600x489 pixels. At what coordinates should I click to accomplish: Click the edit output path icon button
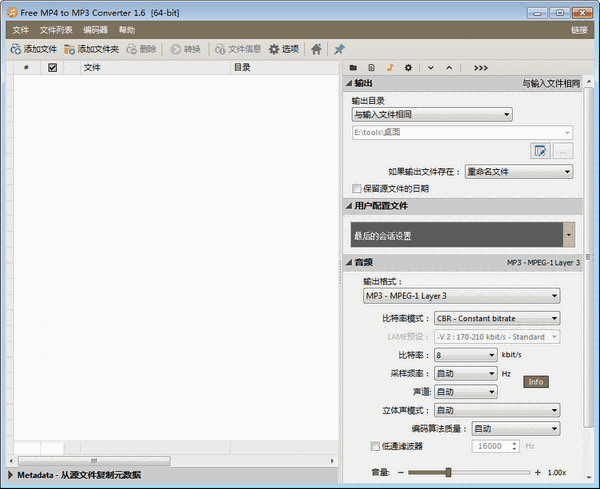coord(540,151)
